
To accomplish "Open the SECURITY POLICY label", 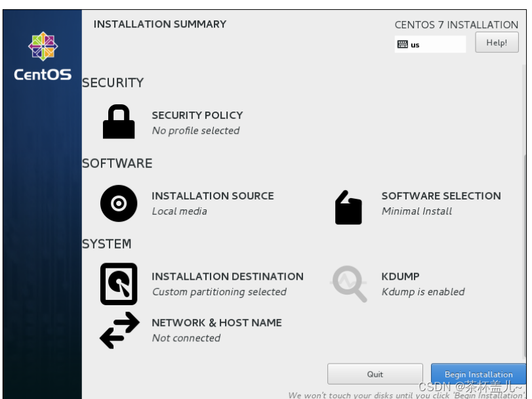I will point(197,115).
